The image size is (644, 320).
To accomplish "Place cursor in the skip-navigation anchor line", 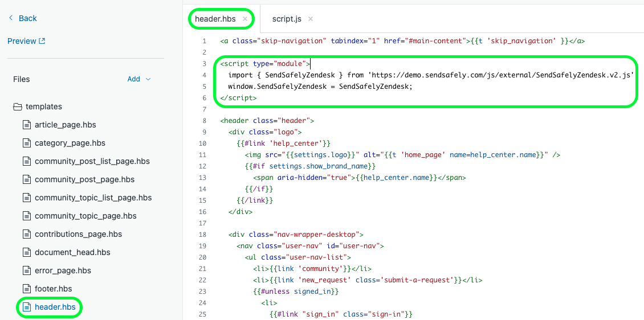I will [x=402, y=41].
